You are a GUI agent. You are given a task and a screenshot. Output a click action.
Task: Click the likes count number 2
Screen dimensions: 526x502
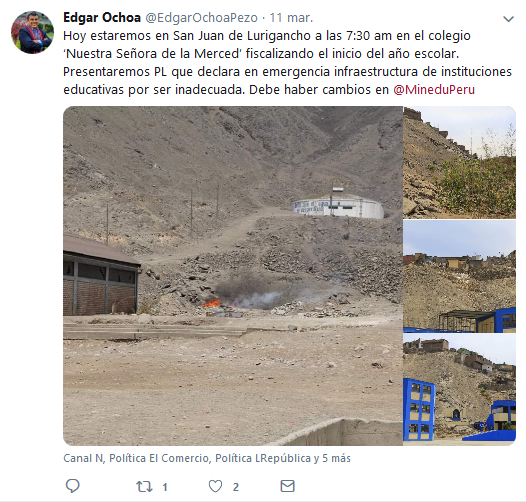[x=236, y=487]
